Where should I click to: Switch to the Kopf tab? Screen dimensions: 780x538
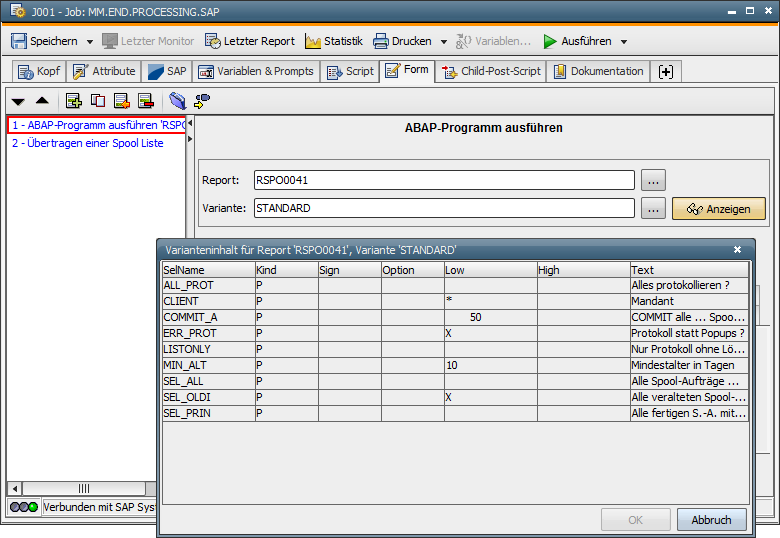coord(39,71)
